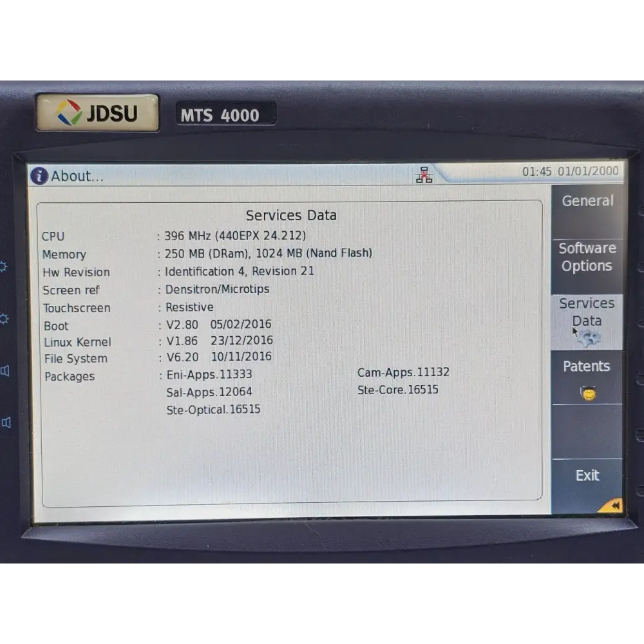Select the Memory value 250 MB (DRam)

[x=207, y=254]
